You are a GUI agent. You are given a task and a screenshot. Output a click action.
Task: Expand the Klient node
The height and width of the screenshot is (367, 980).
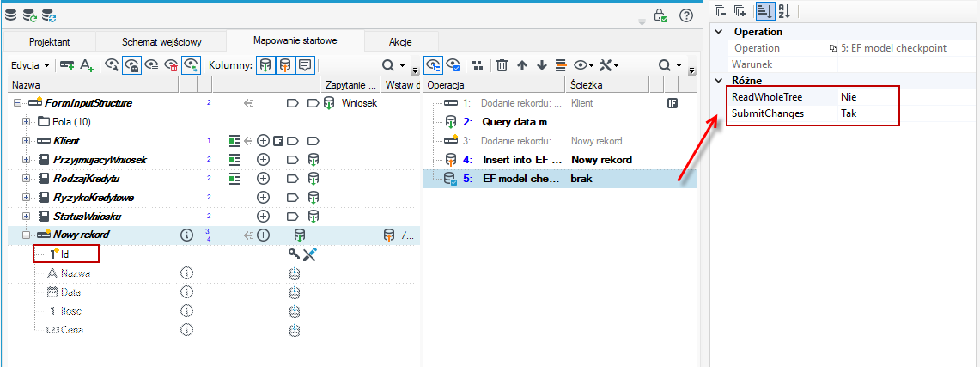click(27, 141)
